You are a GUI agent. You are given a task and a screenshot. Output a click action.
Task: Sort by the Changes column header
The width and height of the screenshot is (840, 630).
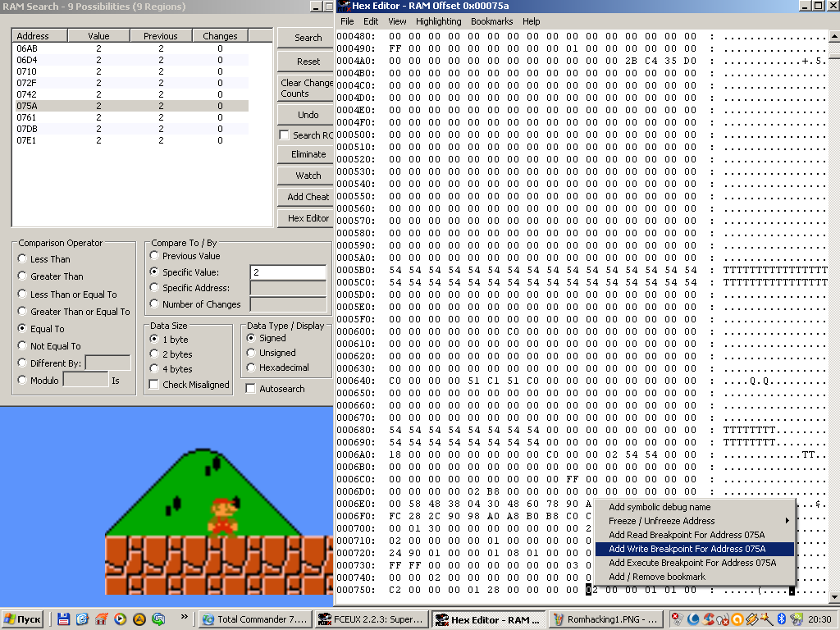click(220, 36)
